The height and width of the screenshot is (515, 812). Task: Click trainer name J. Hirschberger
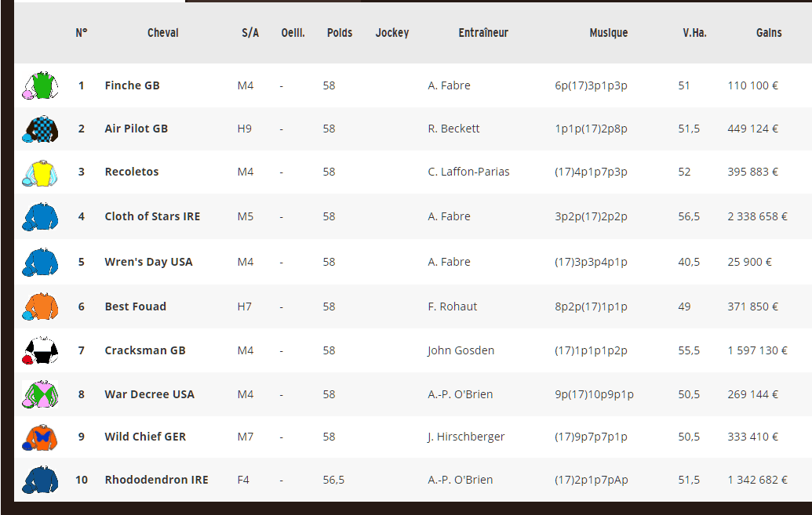(466, 437)
